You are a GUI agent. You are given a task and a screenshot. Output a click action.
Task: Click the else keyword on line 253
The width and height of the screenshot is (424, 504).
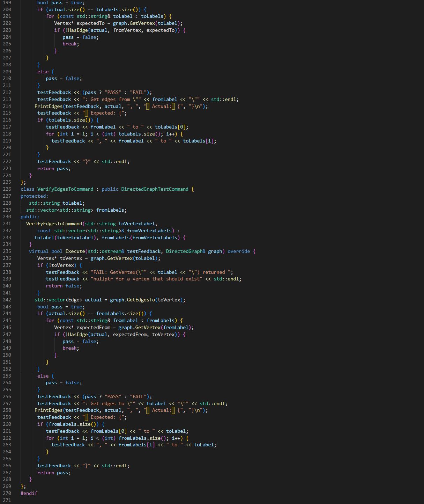pos(43,376)
